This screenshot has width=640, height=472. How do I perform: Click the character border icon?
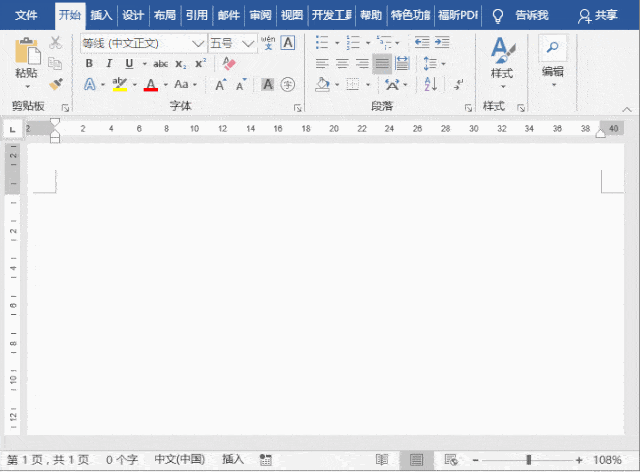pos(288,42)
